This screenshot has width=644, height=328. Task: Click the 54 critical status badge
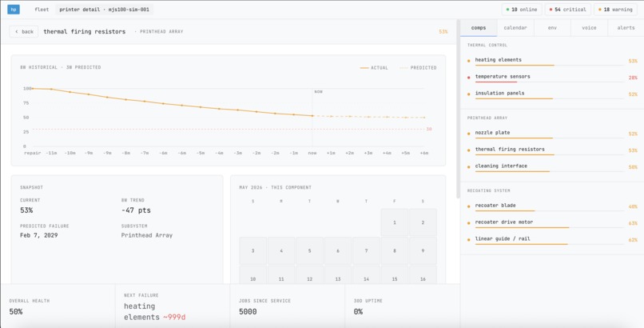568,10
